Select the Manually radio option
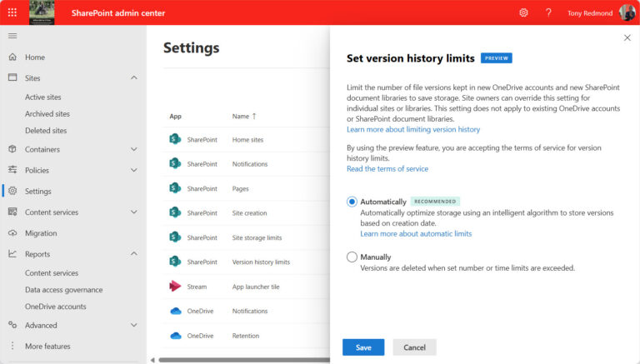 click(x=352, y=257)
